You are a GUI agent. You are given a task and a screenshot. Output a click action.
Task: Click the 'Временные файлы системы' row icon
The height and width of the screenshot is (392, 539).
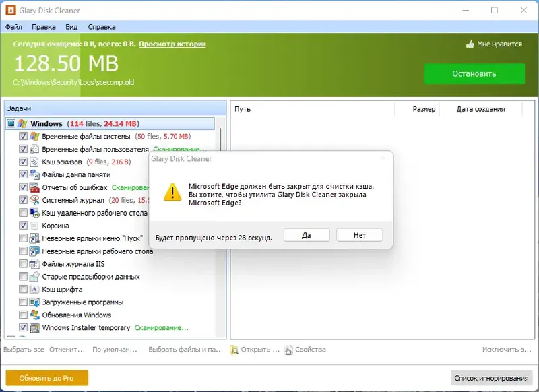point(34,137)
